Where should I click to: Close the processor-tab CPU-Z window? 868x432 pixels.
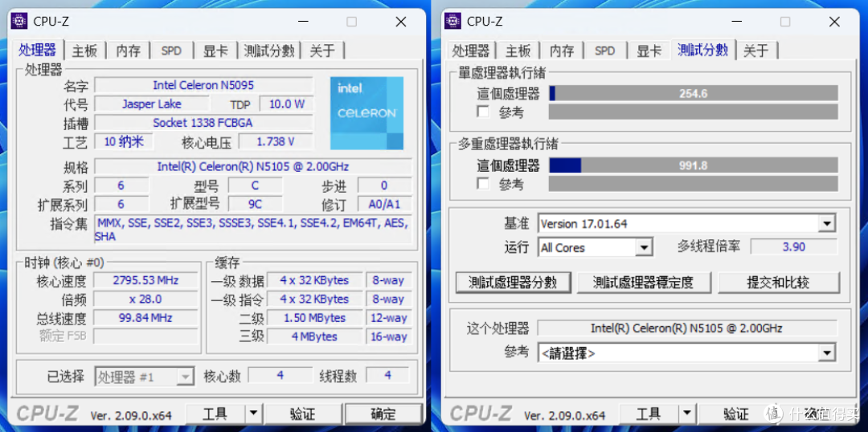tap(401, 22)
